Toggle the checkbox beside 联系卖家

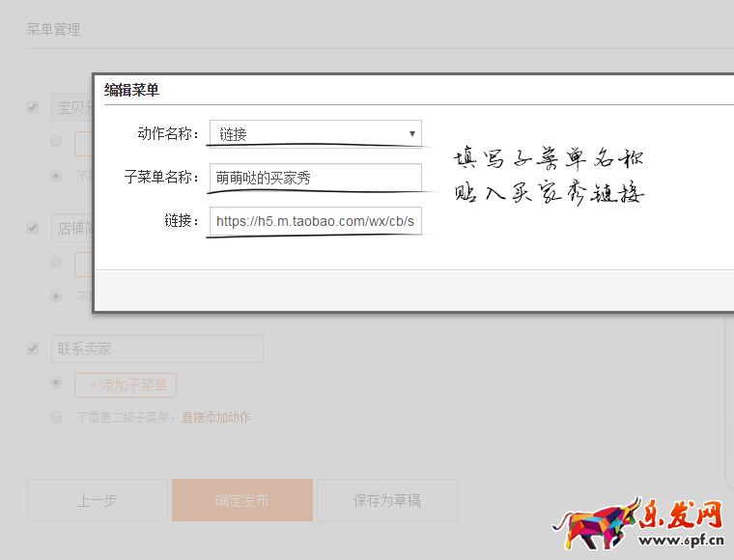pos(33,349)
